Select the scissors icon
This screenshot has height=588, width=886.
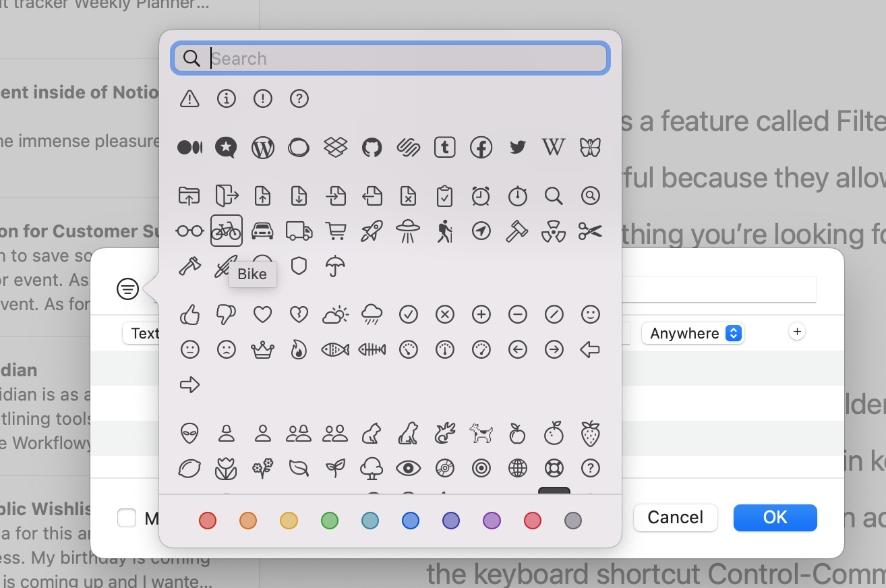pos(590,231)
